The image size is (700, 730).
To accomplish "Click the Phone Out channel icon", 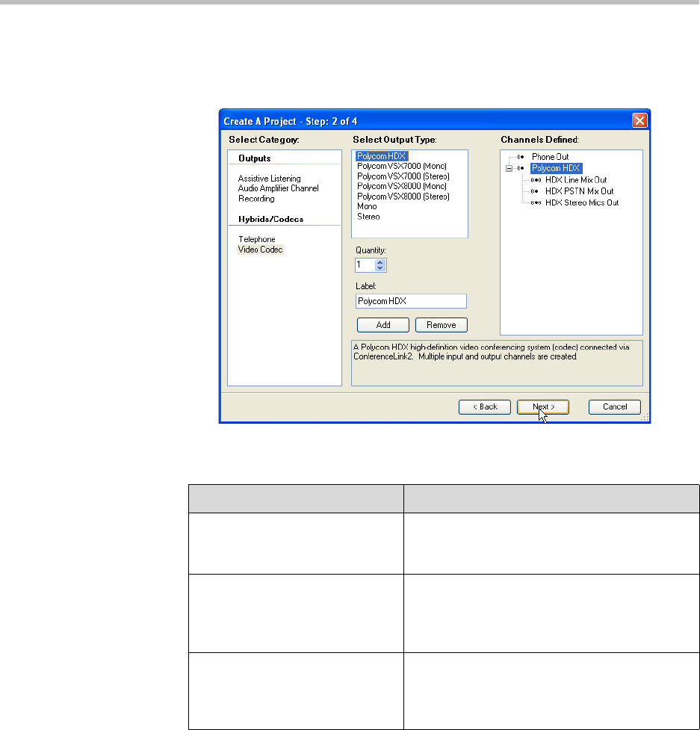I will [522, 157].
